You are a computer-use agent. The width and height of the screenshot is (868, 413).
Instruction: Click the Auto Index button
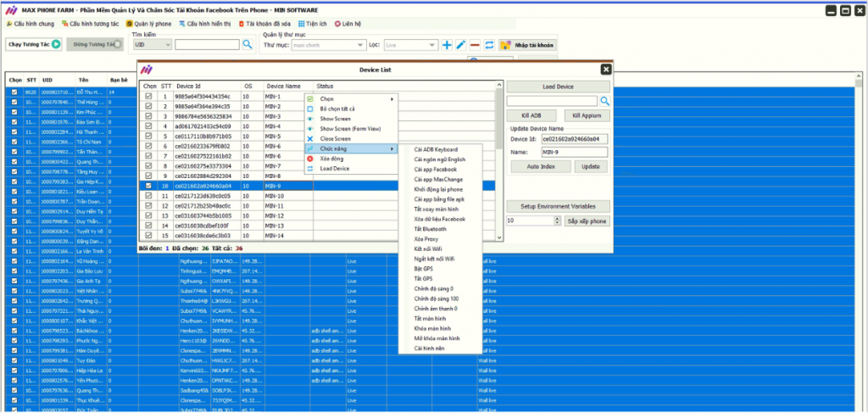click(541, 166)
